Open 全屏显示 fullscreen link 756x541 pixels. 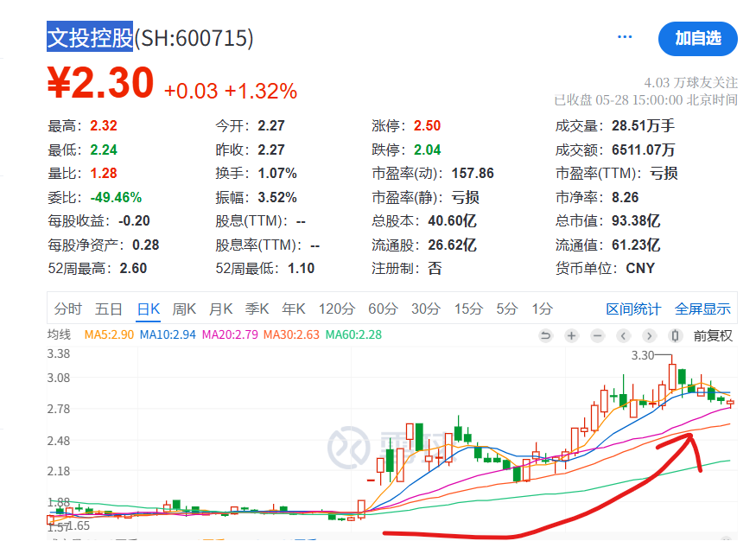(702, 309)
